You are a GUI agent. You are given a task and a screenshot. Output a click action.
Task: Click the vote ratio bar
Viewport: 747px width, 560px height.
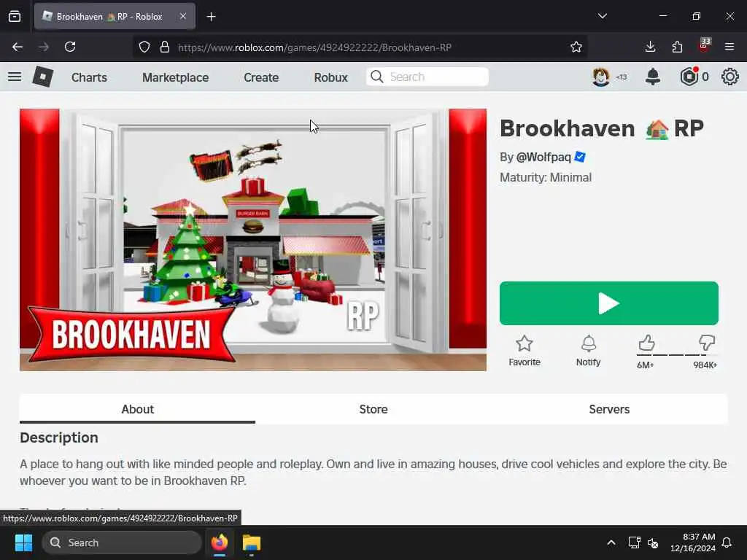click(677, 355)
